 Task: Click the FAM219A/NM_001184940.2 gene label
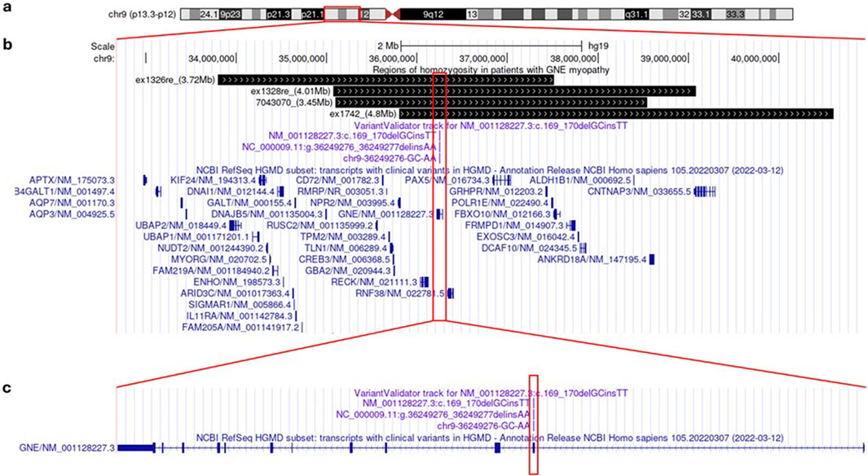click(x=211, y=271)
